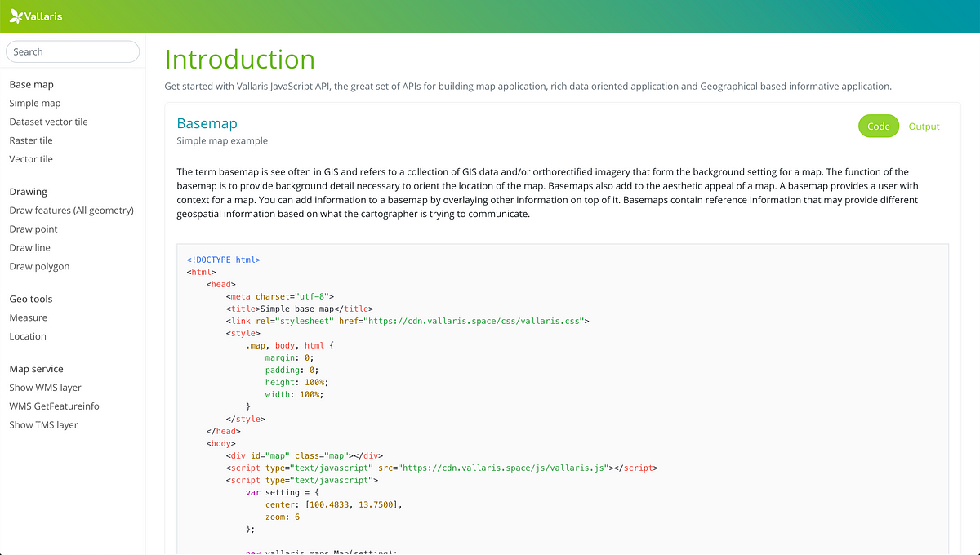Click the center coordinates code line

pyautogui.click(x=334, y=504)
